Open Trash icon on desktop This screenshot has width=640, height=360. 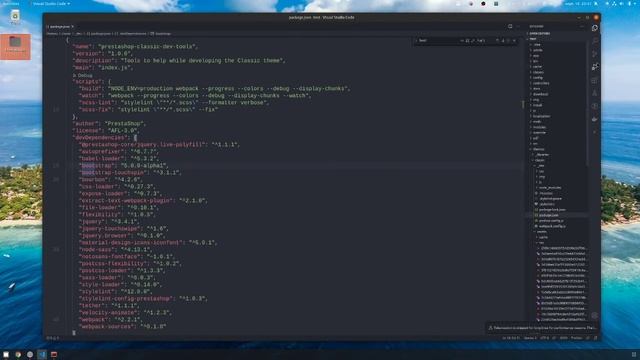pos(15,17)
